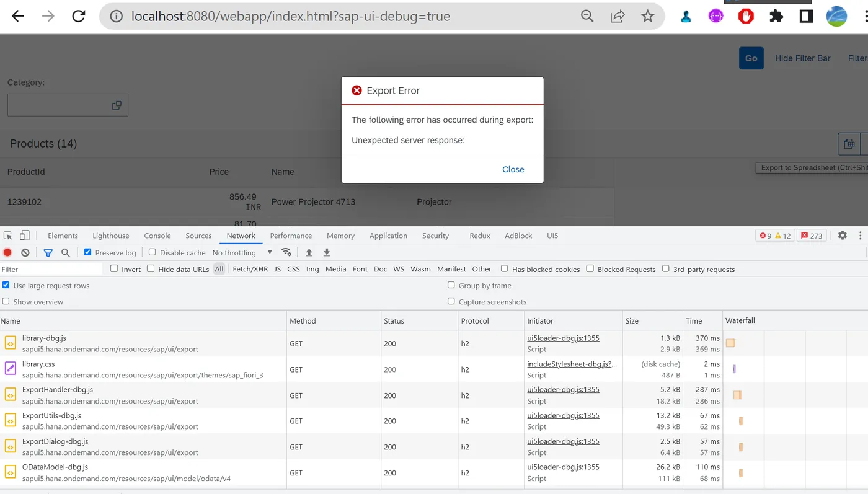Open the page zoom magnifier icon
This screenshot has width=868, height=494.
click(587, 17)
